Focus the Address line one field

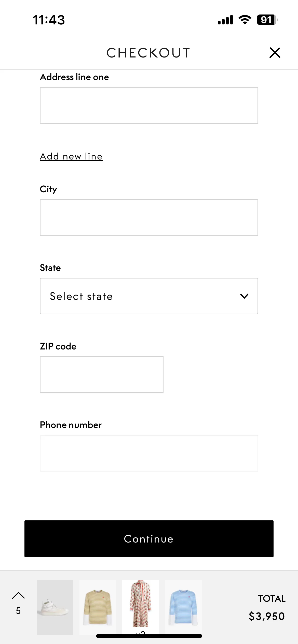[x=149, y=105]
